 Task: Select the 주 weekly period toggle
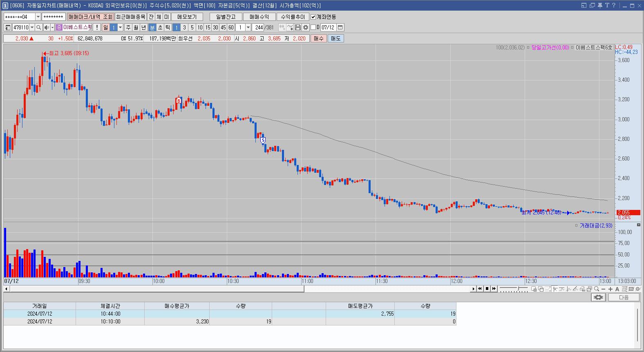point(128,27)
